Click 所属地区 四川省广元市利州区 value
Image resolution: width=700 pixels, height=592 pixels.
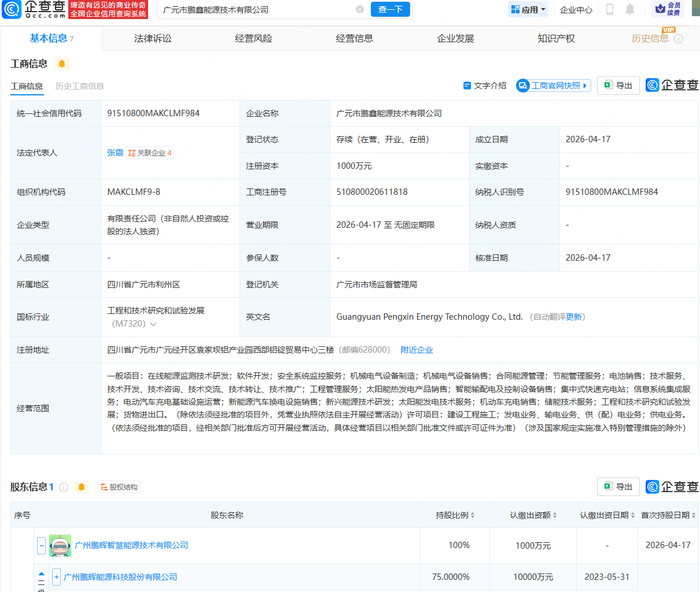click(143, 284)
